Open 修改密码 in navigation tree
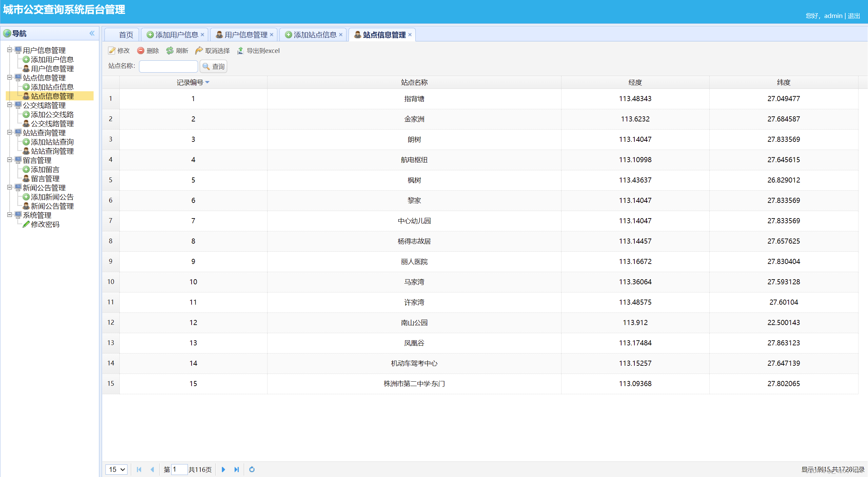 45,224
